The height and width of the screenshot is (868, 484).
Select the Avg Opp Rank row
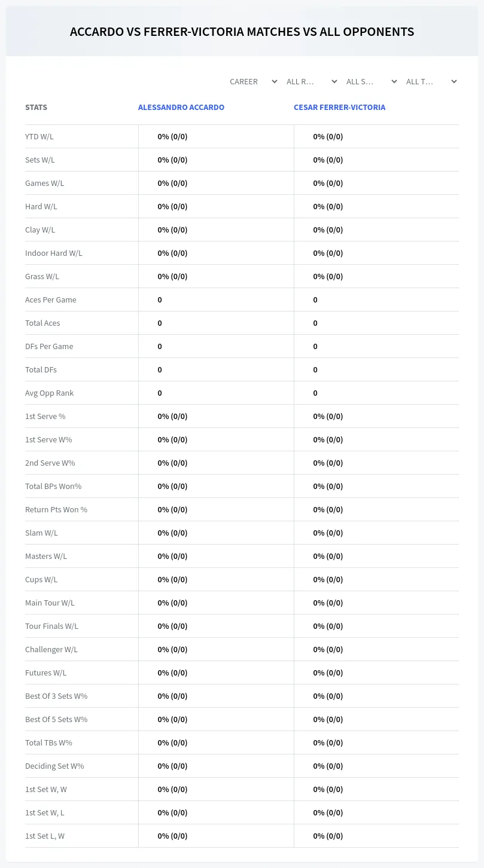(x=242, y=393)
